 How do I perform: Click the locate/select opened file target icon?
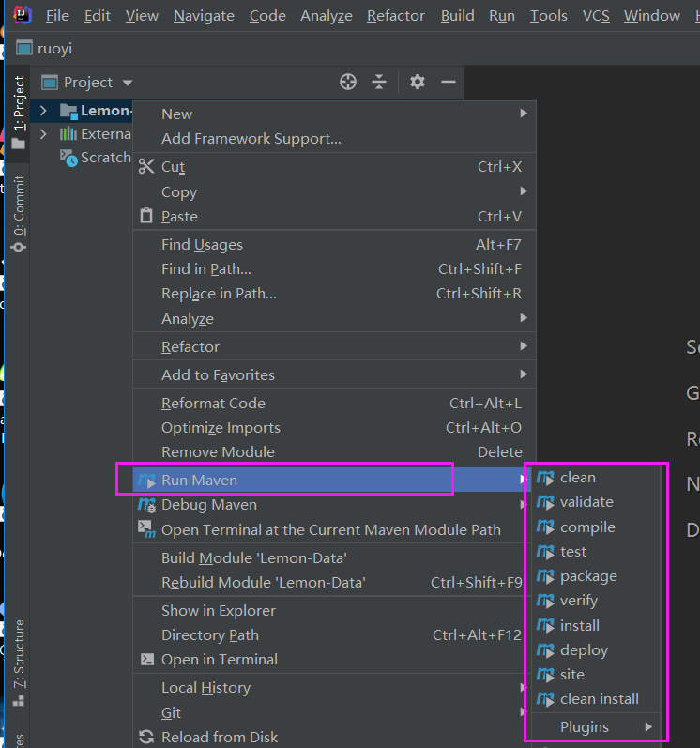348,83
